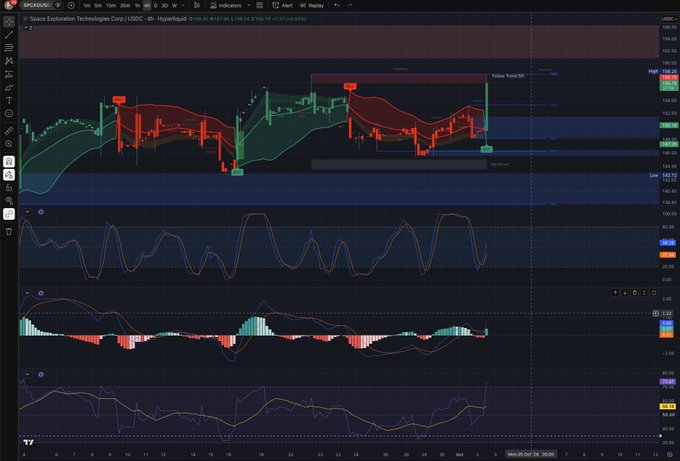Viewport: 680px width, 461px height.
Task: Switch to the D daily timeframe
Action: pyautogui.click(x=156, y=6)
